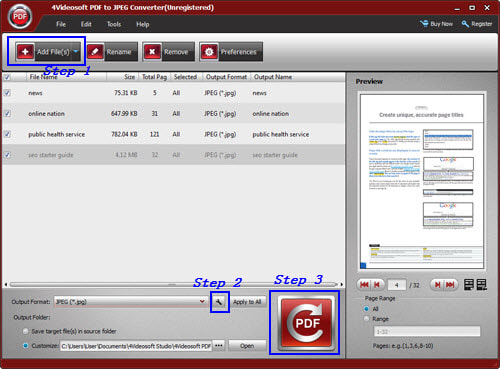This screenshot has width=500, height=369.
Task: Click the Output Format column header
Action: point(226,77)
